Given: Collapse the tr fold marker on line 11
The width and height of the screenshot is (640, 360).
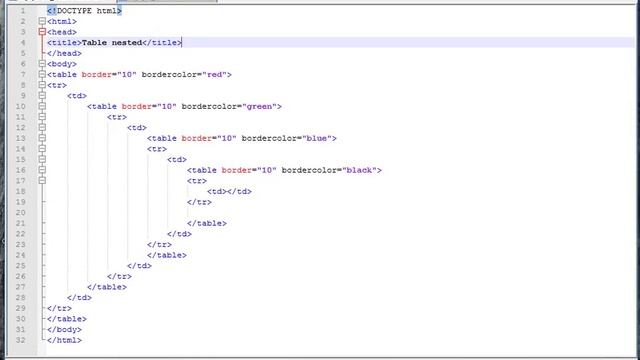Looking at the screenshot, I should coord(42,117).
